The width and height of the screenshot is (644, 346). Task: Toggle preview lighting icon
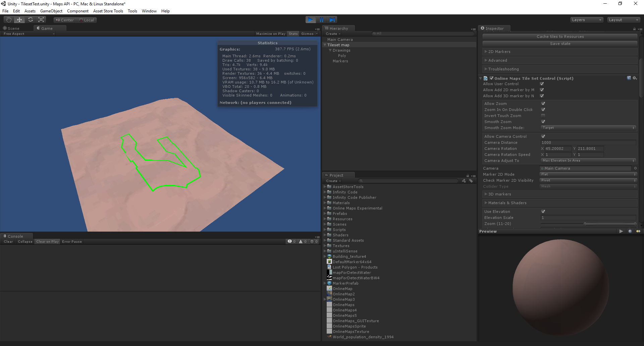[638, 231]
